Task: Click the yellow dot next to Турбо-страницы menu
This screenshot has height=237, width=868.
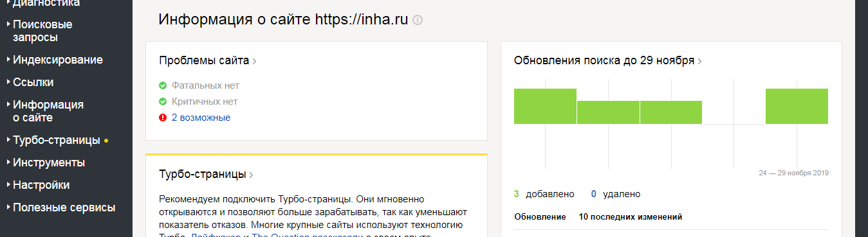Action: (106, 140)
